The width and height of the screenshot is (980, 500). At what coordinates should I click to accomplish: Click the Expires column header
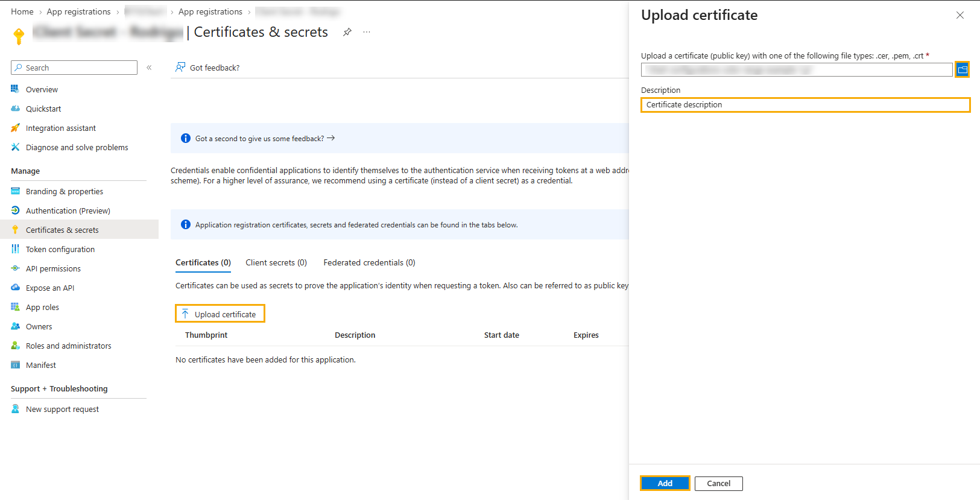(586, 335)
